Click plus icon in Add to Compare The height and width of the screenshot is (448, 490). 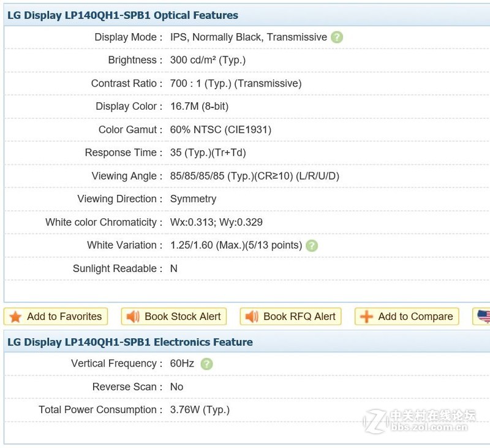click(366, 317)
